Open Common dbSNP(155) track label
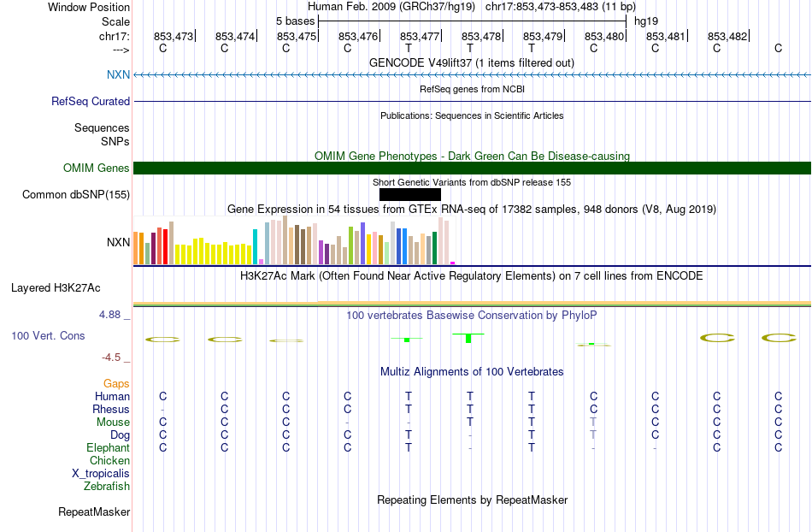 click(75, 195)
